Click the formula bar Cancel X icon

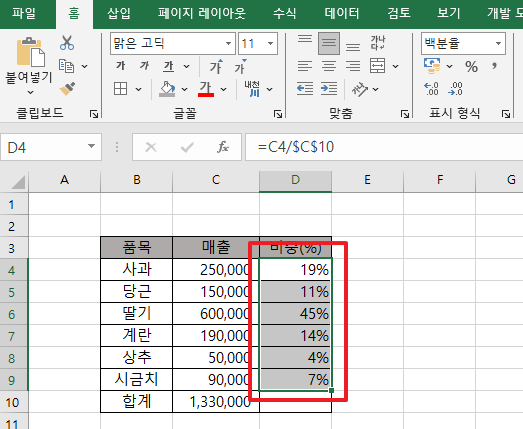(151, 147)
